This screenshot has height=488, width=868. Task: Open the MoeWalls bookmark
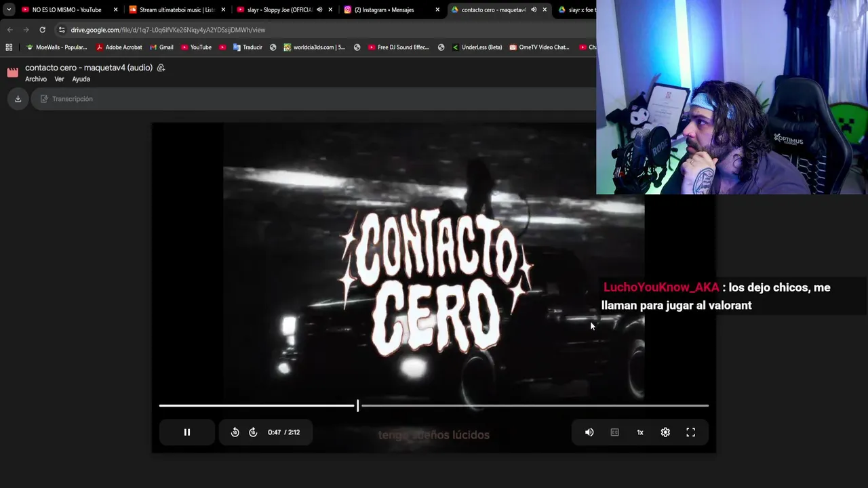(56, 47)
